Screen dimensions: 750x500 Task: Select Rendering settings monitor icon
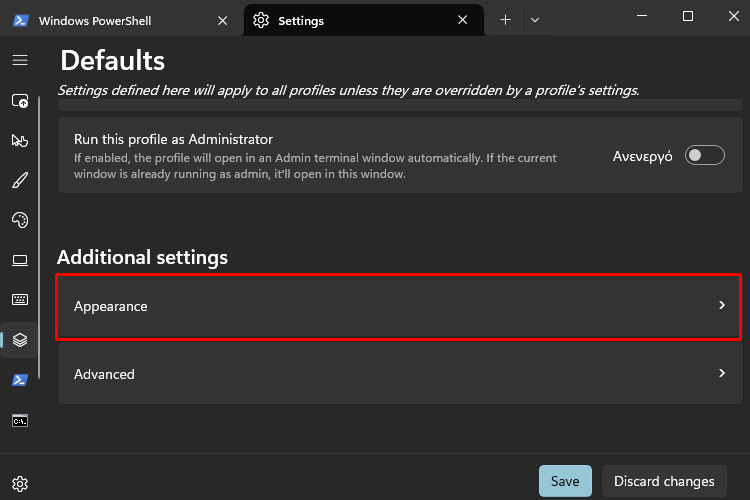(x=20, y=260)
